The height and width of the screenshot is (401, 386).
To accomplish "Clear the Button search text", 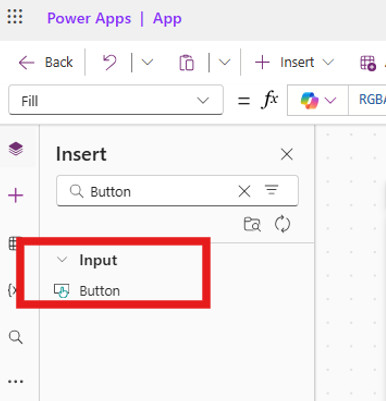I will [x=244, y=191].
